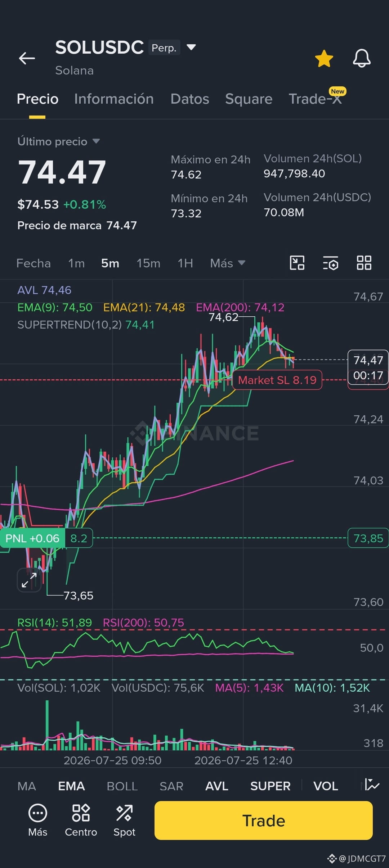This screenshot has width=389, height=868.
Task: Tap the back arrow icon
Action: coord(27,58)
